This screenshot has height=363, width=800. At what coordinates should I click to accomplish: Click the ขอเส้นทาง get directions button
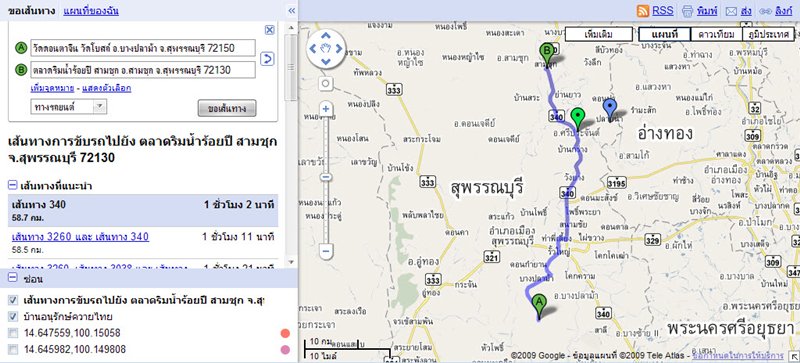point(227,108)
